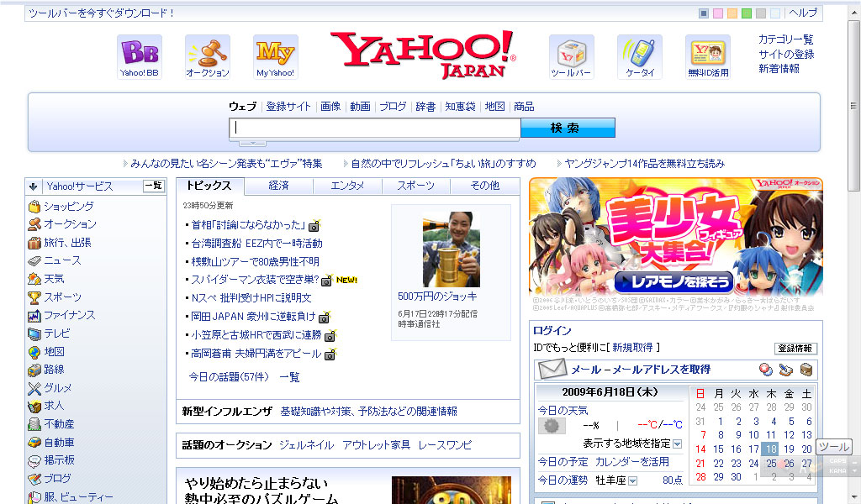Click the Yahoo! Japan logo
The height and width of the screenshot is (504, 861).
(424, 55)
